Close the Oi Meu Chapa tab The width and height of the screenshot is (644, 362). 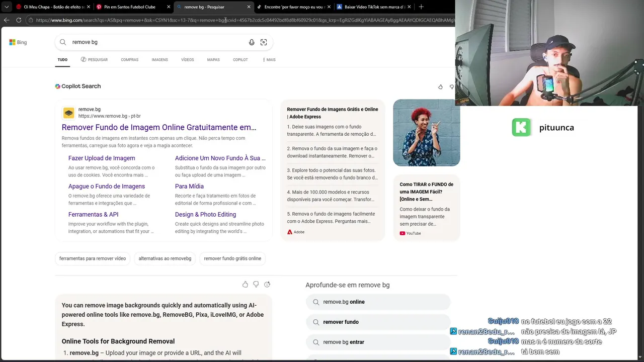pyautogui.click(x=89, y=7)
